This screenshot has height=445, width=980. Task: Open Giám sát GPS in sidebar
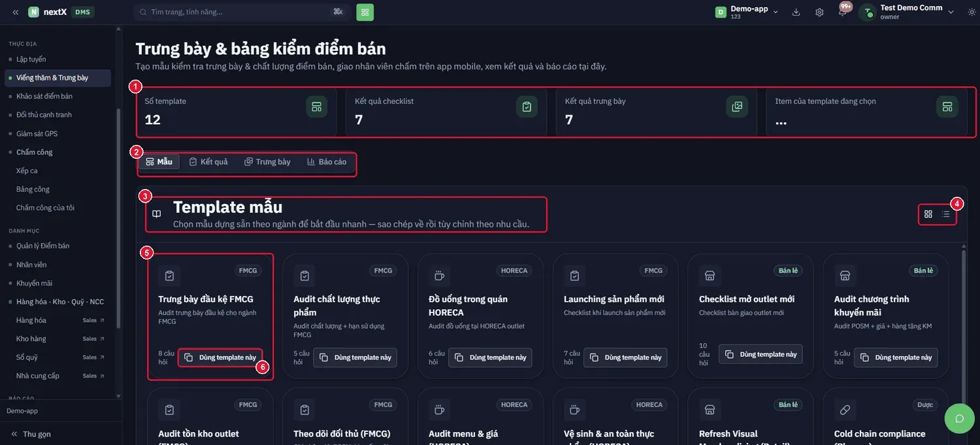[59, 133]
